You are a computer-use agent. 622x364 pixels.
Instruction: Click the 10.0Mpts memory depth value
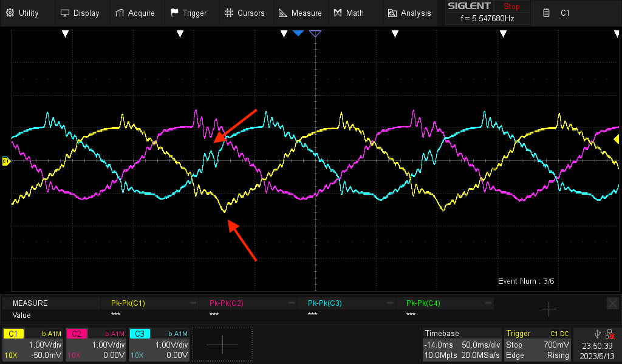point(440,356)
